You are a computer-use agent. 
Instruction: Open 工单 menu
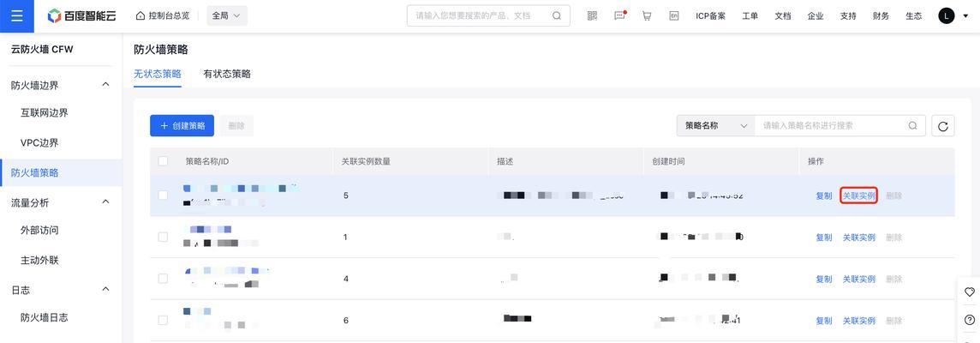(750, 16)
